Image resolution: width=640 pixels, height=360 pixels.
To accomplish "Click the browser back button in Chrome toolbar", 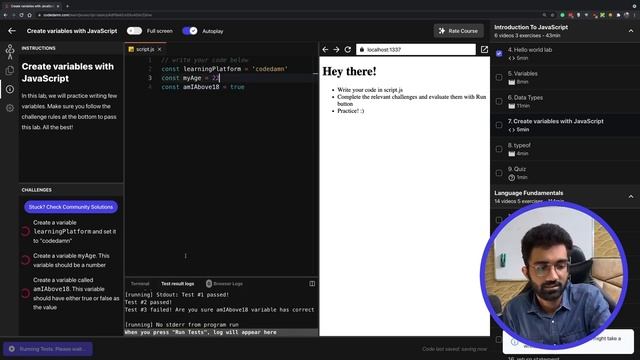I will pyautogui.click(x=5, y=15).
